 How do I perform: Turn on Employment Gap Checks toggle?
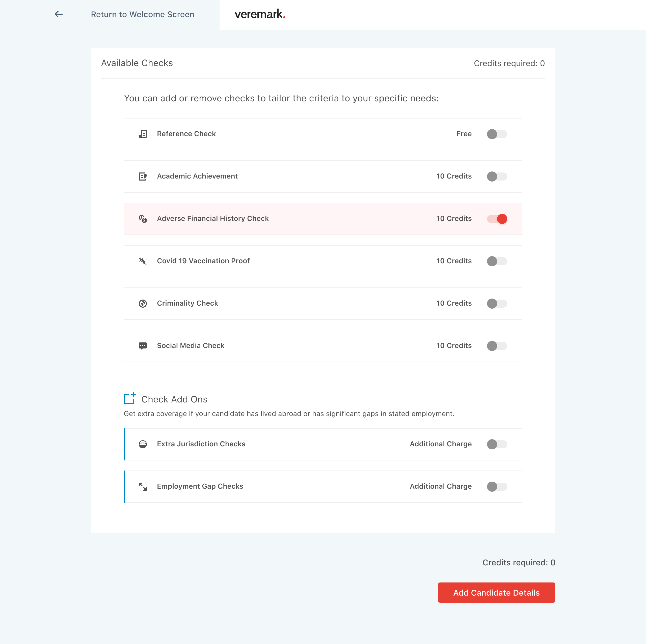click(x=497, y=487)
